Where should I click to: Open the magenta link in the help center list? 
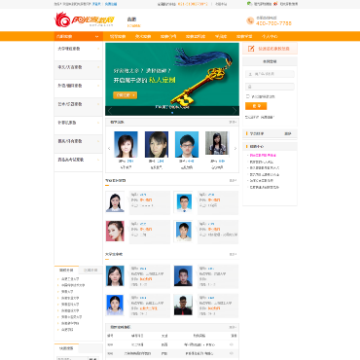tap(263, 155)
